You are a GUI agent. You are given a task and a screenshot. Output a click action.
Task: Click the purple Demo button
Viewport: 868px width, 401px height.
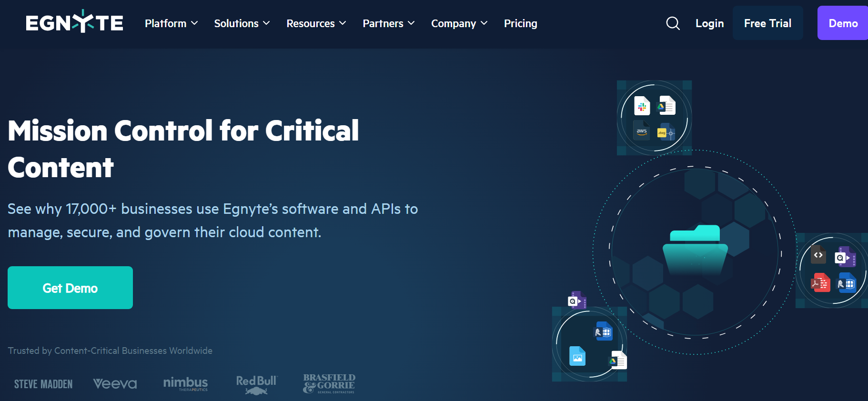click(x=843, y=23)
